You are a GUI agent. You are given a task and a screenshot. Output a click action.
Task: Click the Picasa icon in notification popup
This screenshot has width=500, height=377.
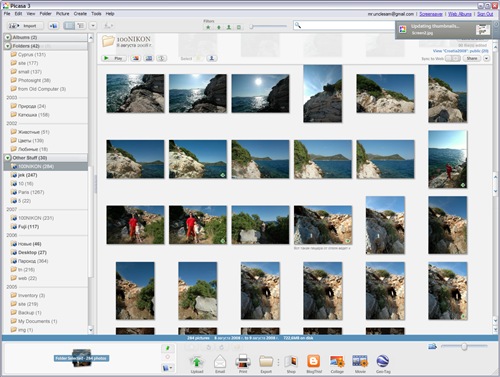pyautogui.click(x=403, y=29)
